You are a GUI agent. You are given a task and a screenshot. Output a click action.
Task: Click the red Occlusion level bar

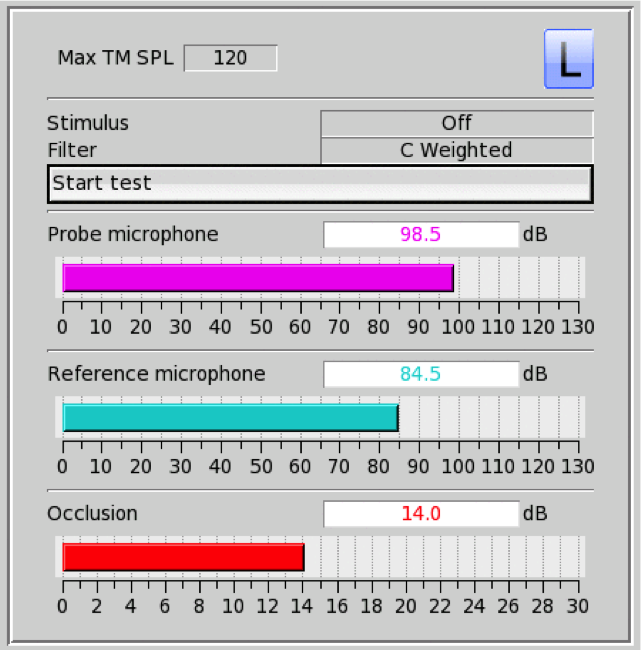coord(183,557)
